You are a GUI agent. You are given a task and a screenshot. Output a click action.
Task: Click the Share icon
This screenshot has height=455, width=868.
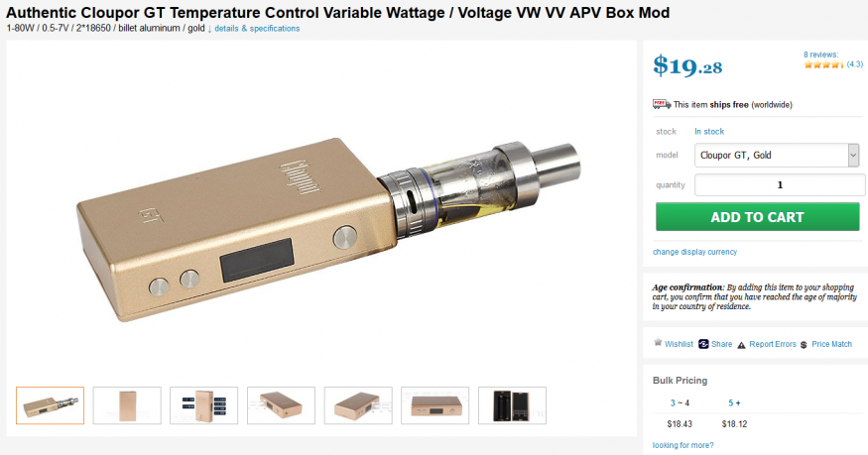(x=703, y=344)
